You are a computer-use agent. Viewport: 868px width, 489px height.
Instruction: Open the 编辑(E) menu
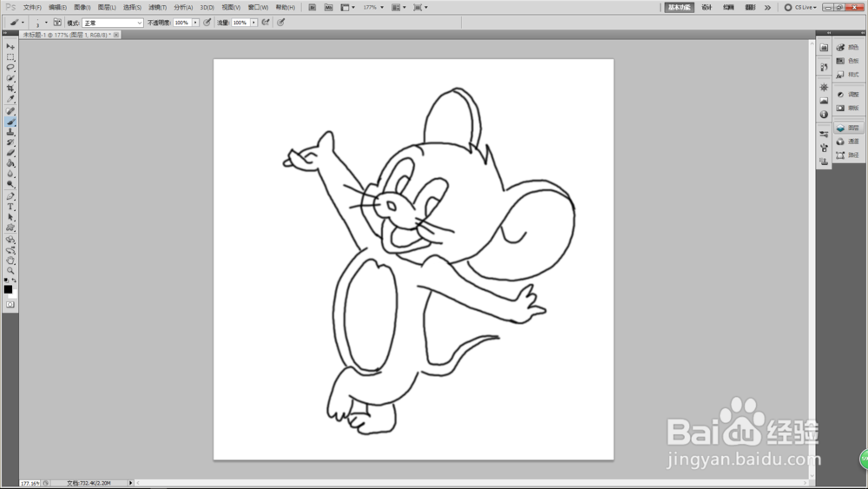coord(57,7)
